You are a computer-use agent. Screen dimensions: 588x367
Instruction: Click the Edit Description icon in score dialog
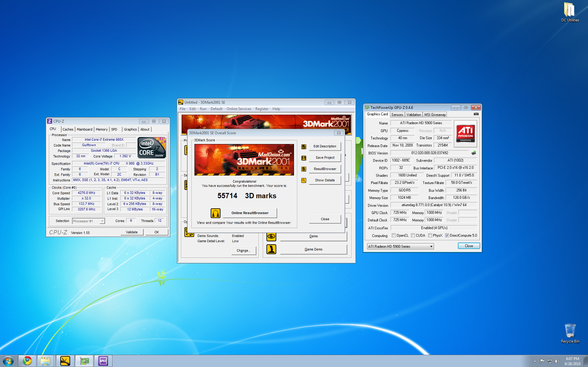tap(304, 147)
